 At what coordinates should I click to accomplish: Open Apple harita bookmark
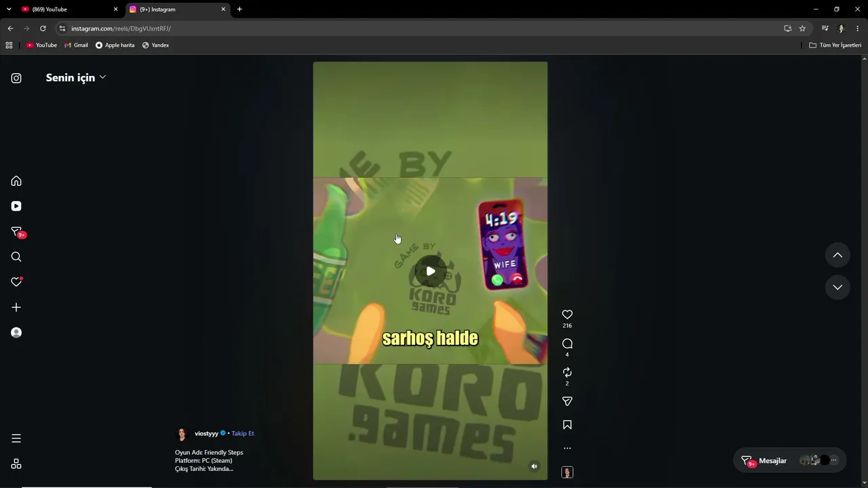(115, 45)
